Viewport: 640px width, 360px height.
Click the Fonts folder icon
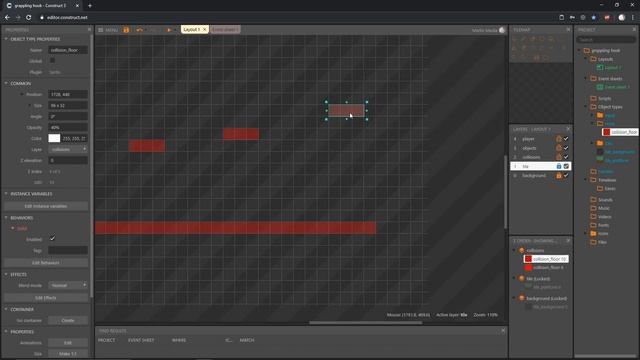pos(593,225)
